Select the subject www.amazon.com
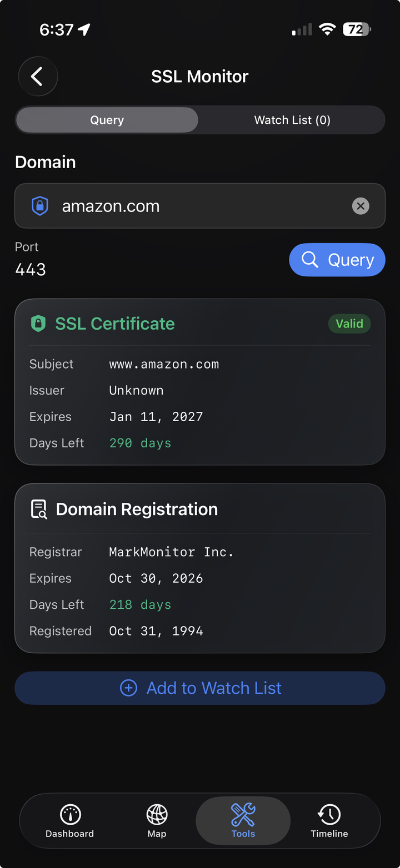400x868 pixels. (x=164, y=364)
